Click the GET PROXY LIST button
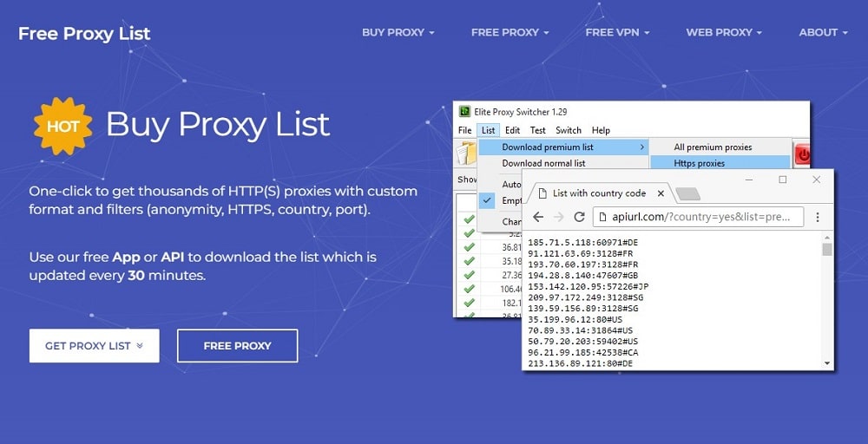Image resolution: width=868 pixels, height=444 pixels. [94, 345]
